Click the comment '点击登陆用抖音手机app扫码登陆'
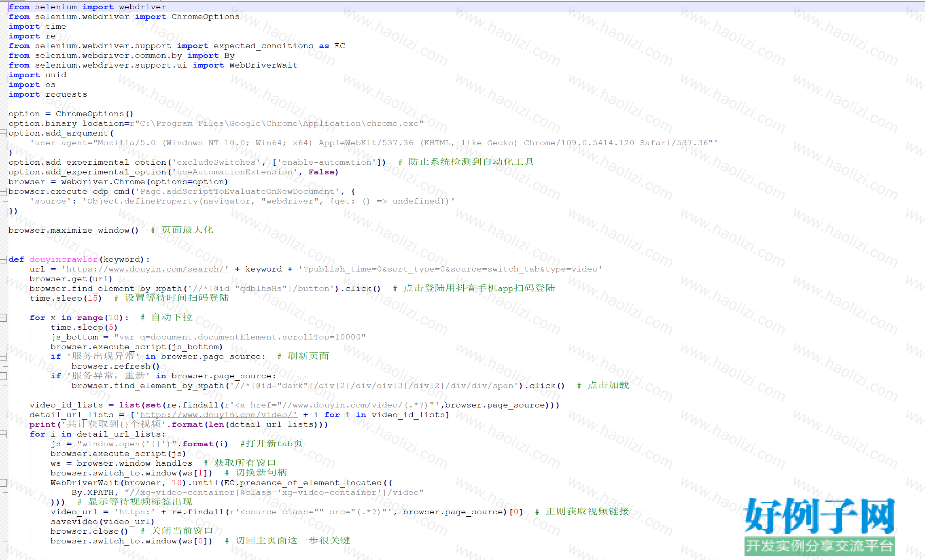 [x=479, y=288]
